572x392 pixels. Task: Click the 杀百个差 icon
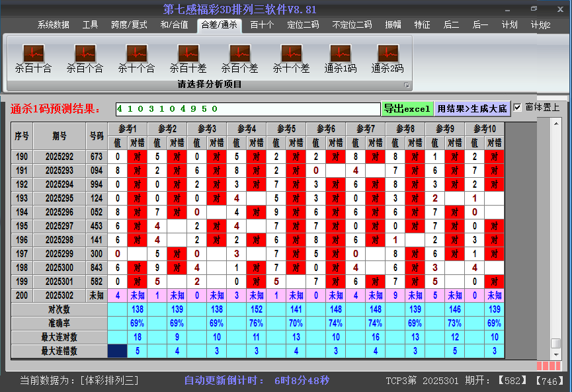239,54
